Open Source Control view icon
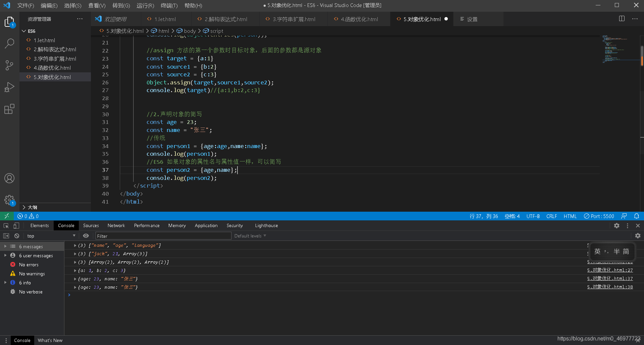The height and width of the screenshot is (345, 644). [9, 65]
